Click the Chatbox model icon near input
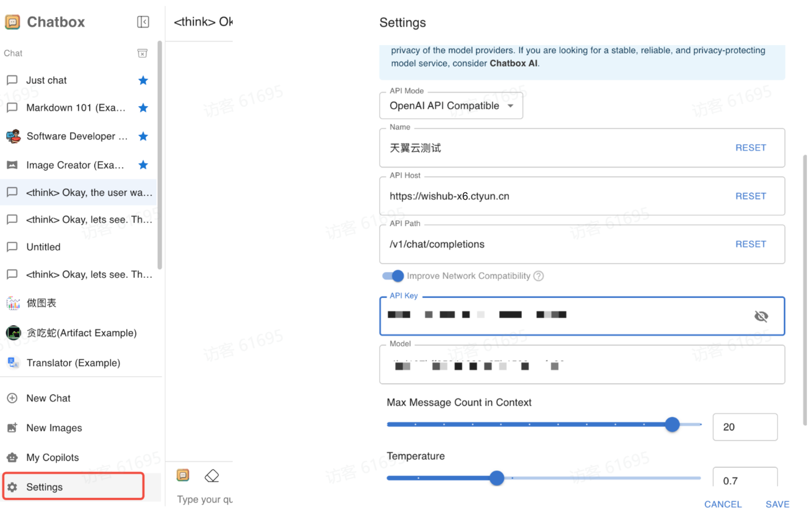This screenshot has height=520, width=812. 183,475
